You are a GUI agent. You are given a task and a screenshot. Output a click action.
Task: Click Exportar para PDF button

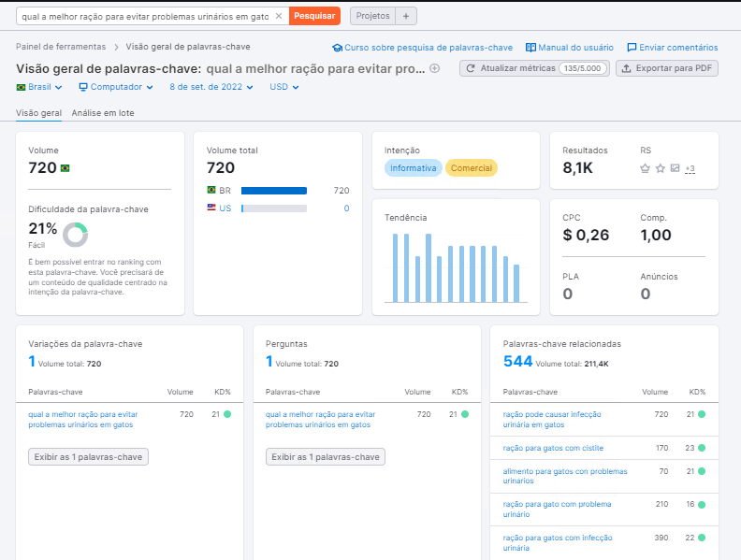pos(667,68)
